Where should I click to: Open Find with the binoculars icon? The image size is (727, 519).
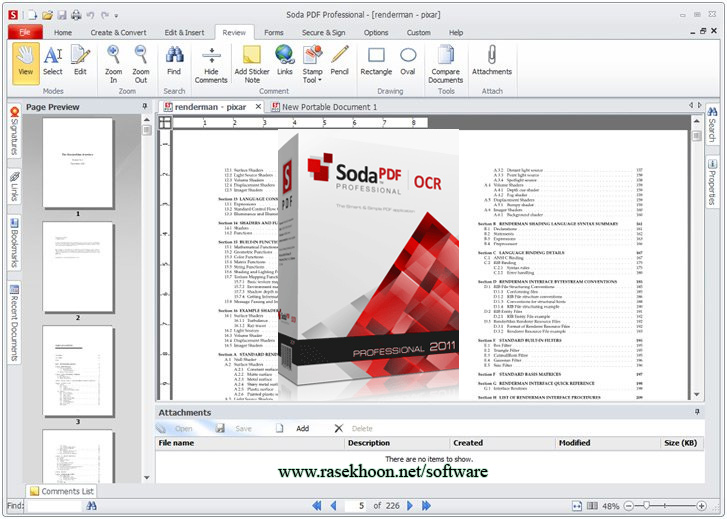(174, 62)
